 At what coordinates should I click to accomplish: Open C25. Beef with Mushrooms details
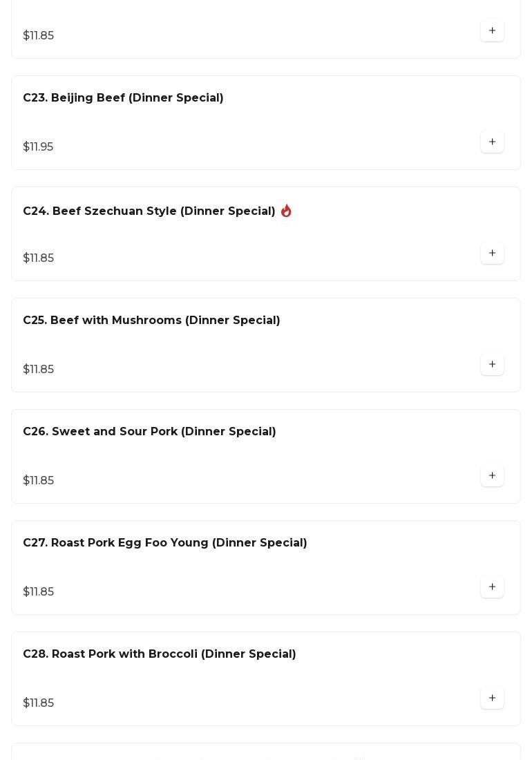click(x=151, y=321)
